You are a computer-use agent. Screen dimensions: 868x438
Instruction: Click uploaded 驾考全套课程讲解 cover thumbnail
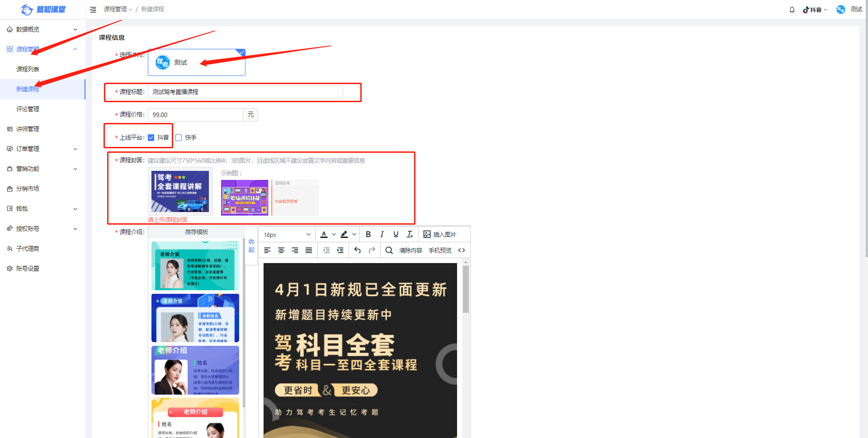(x=180, y=191)
